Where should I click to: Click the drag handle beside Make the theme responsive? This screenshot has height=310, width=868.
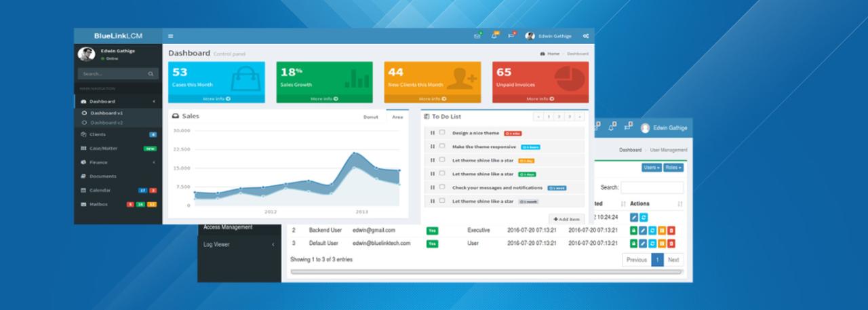433,147
